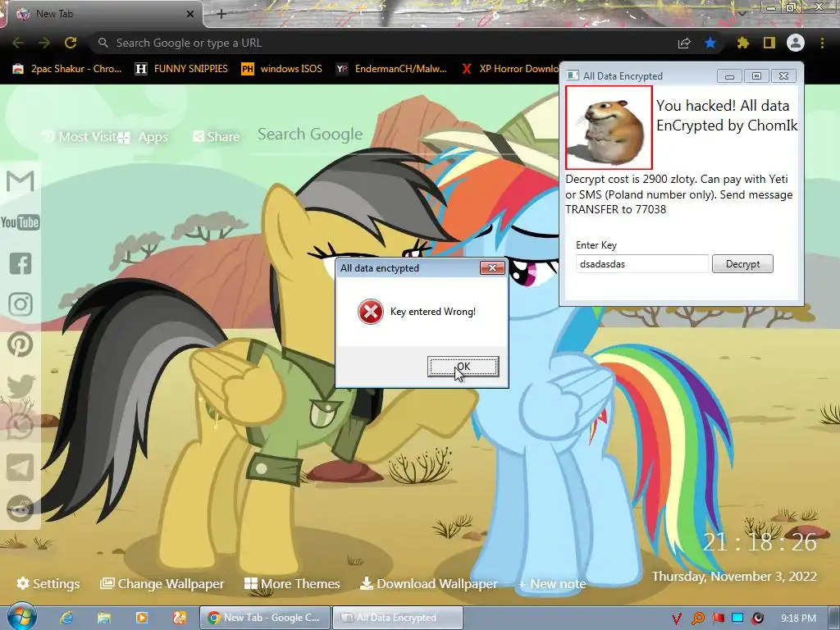Open Internet Explorer from taskbar
Viewport: 840px width, 630px height.
tap(66, 618)
